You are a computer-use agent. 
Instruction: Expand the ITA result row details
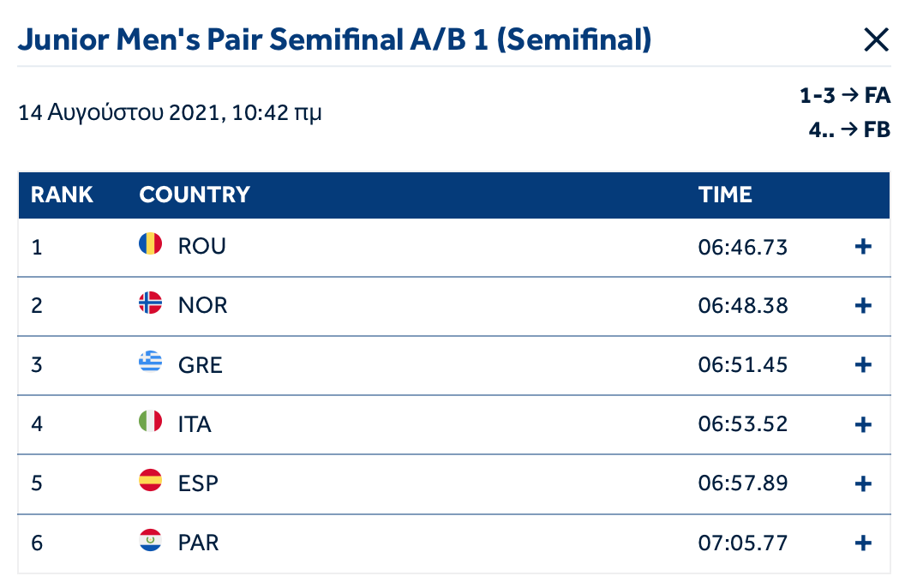click(863, 424)
